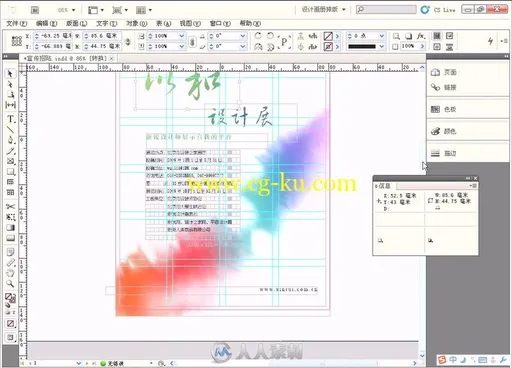
Task: Select the Hand tool
Action: click(x=10, y=273)
